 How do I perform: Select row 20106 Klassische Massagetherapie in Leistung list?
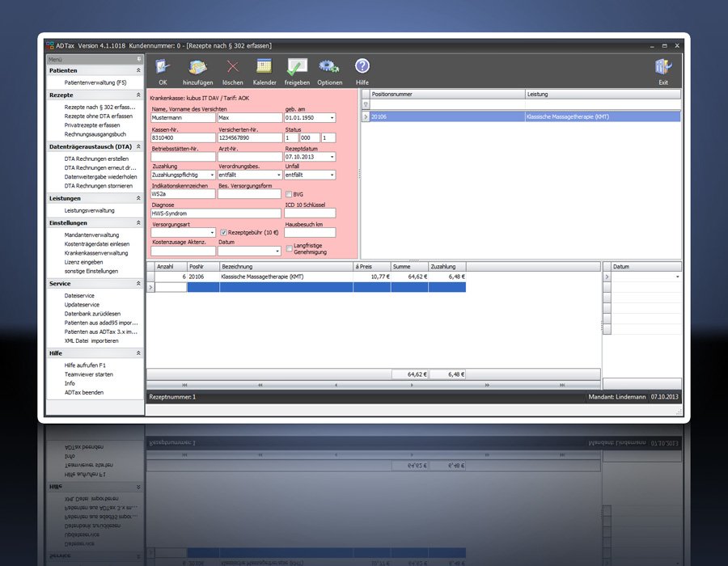point(525,117)
